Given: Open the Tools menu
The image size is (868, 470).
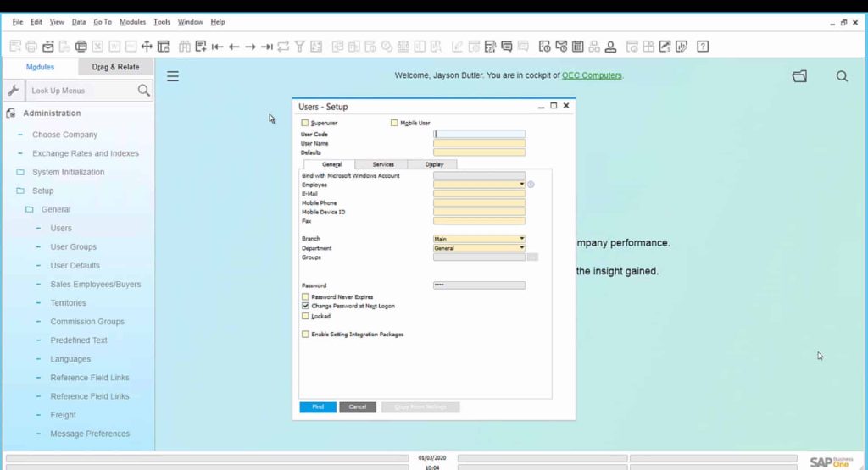Looking at the screenshot, I should pos(162,22).
